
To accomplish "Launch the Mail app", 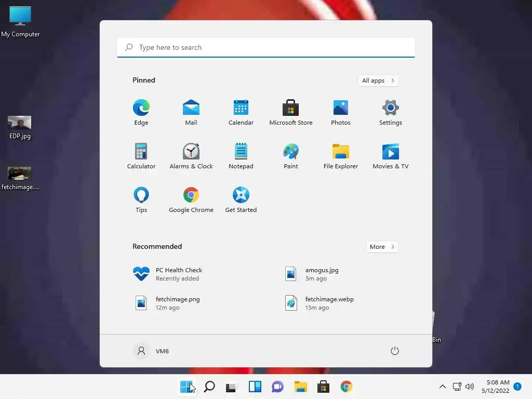I will pos(191,112).
